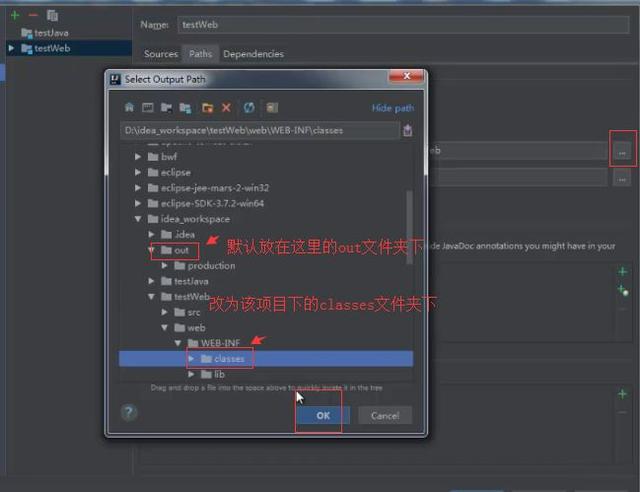Click the copy module icon

[x=52, y=16]
